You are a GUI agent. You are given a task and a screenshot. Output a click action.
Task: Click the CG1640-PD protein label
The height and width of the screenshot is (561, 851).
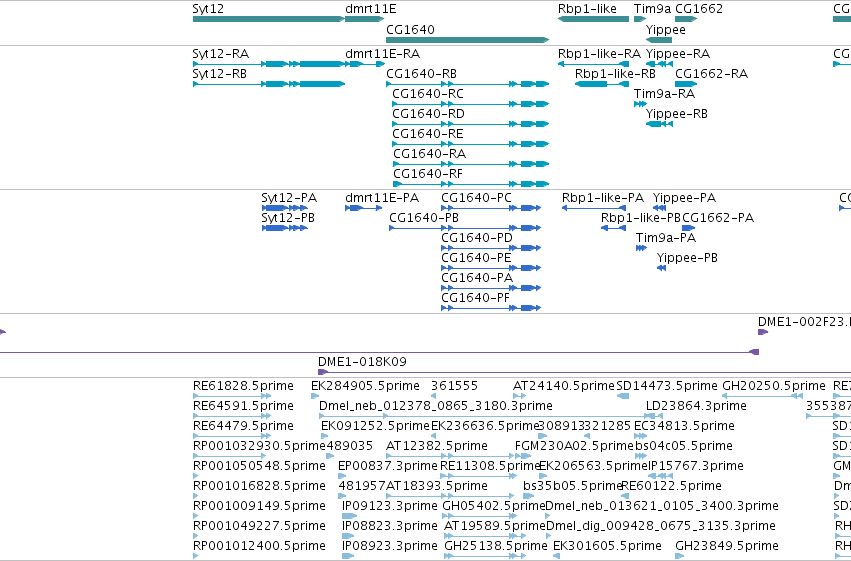(x=477, y=238)
